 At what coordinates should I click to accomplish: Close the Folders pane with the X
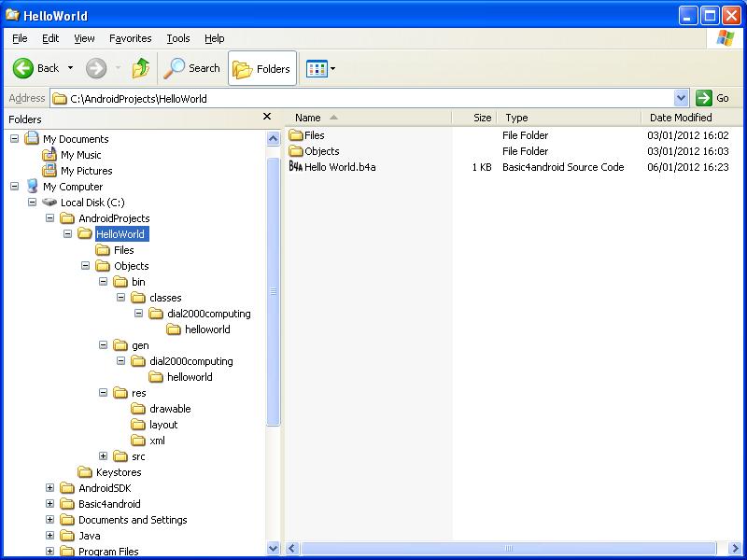267,117
